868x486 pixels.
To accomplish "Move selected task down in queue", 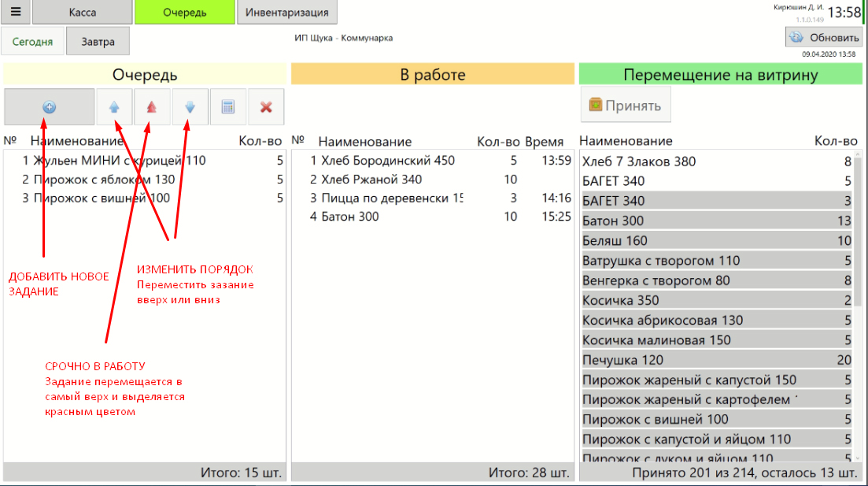I will [190, 107].
